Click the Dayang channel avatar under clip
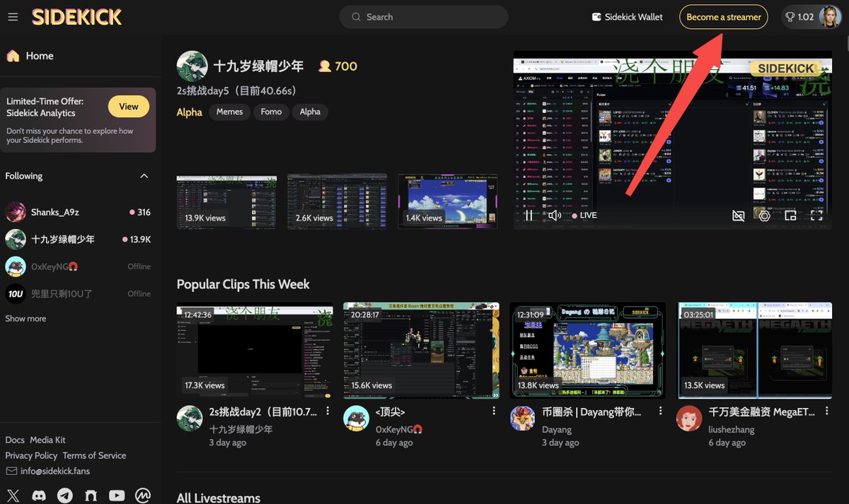This screenshot has width=849, height=504. 522,418
